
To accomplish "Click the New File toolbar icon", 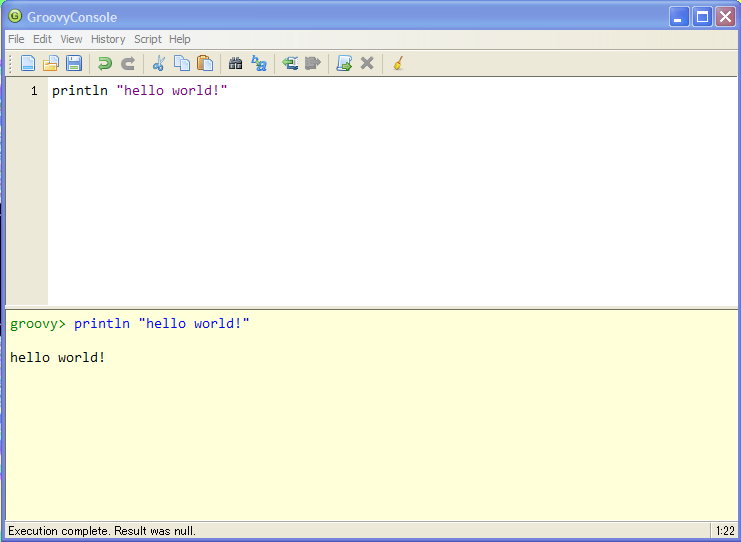I will [28, 63].
